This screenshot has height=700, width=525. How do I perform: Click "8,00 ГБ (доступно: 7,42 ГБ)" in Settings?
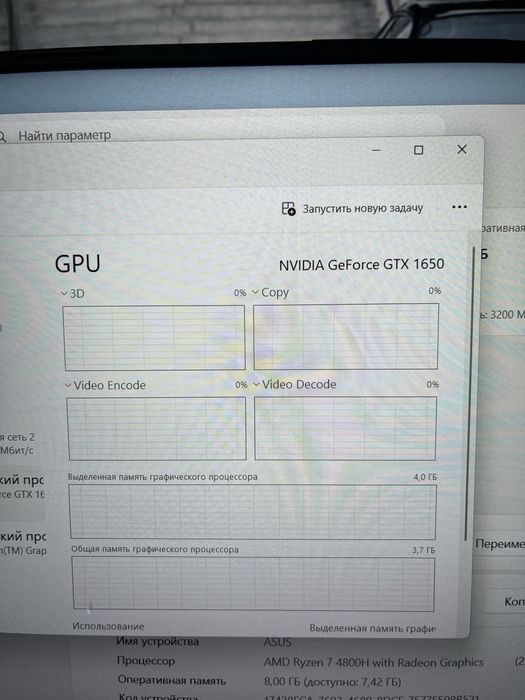pos(333,682)
